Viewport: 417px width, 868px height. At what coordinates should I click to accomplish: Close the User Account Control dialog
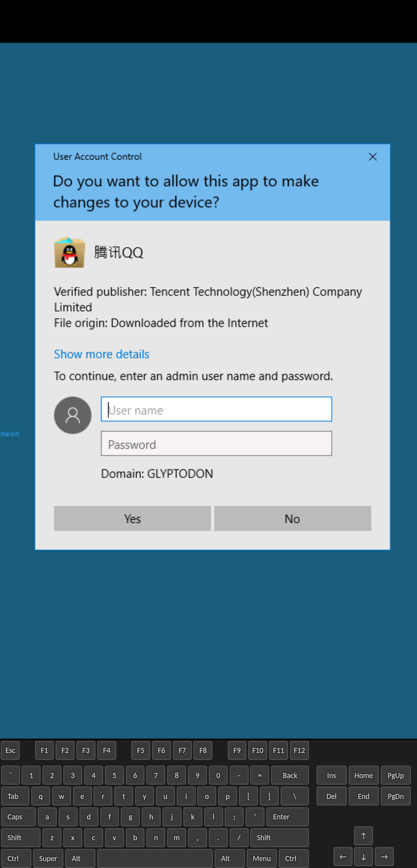pyautogui.click(x=373, y=157)
